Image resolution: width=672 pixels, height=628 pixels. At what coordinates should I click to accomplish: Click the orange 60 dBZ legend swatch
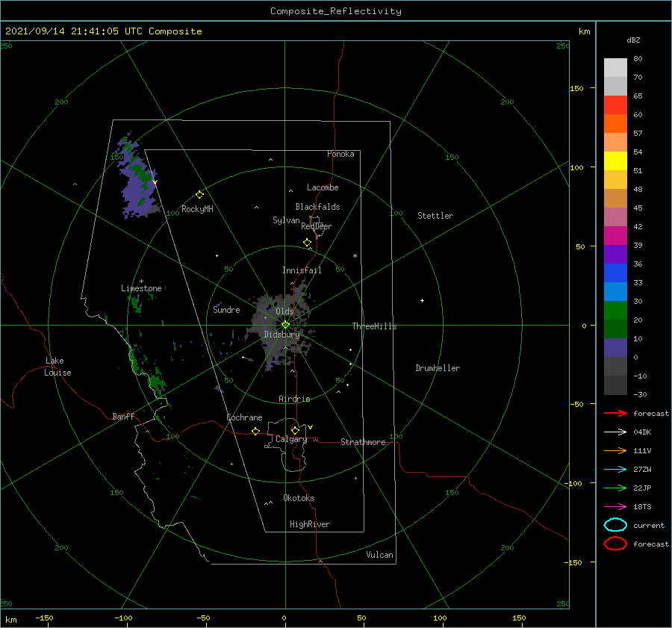click(x=615, y=123)
